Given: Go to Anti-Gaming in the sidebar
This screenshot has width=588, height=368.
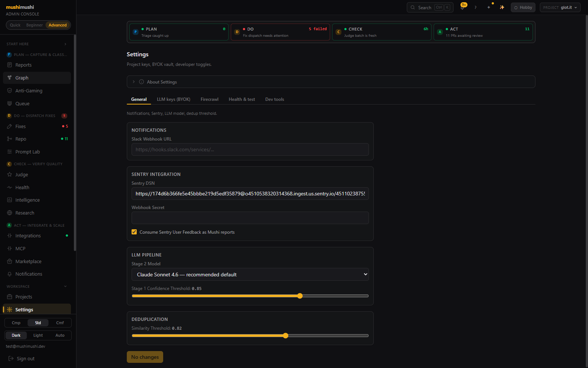Looking at the screenshot, I should click(37, 91).
